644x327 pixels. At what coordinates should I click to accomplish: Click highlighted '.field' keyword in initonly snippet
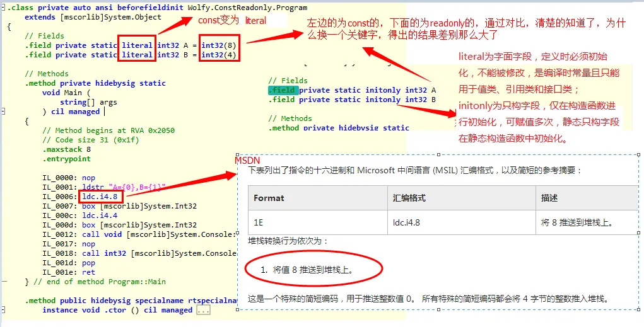283,90
